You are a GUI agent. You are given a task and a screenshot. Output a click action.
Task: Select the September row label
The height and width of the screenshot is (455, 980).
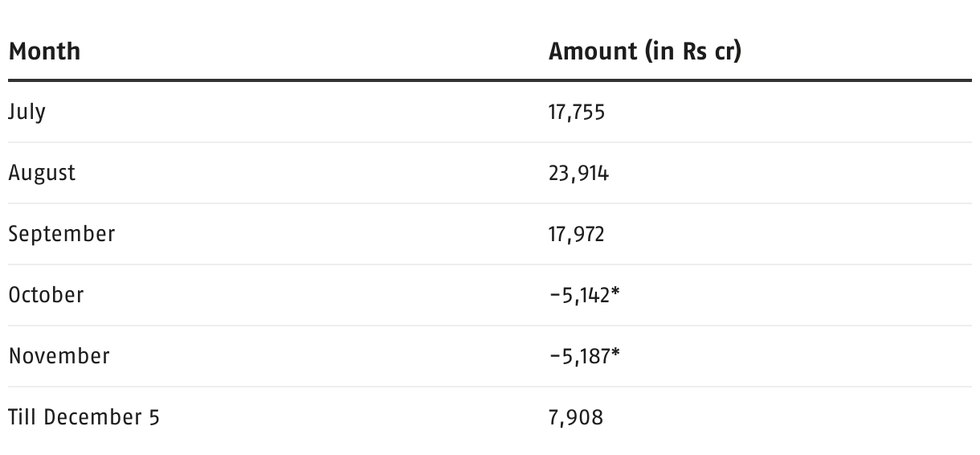coord(62,234)
